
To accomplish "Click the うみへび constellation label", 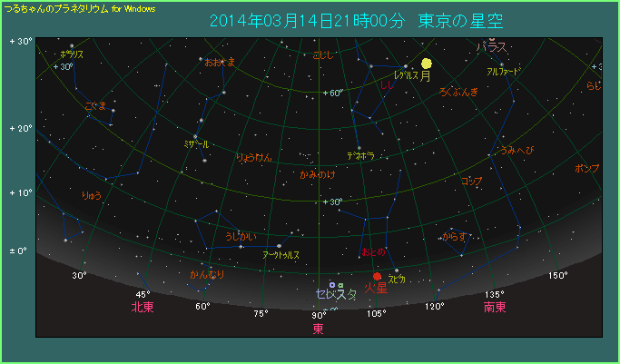I will tap(517, 149).
